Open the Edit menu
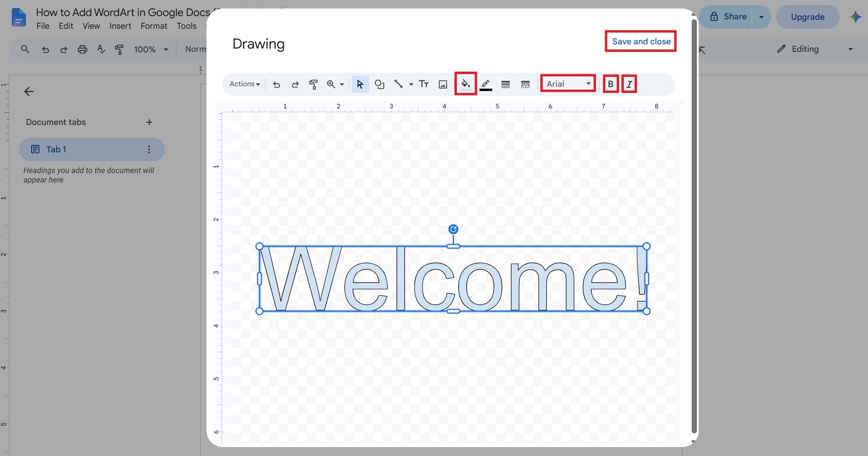 pyautogui.click(x=66, y=26)
